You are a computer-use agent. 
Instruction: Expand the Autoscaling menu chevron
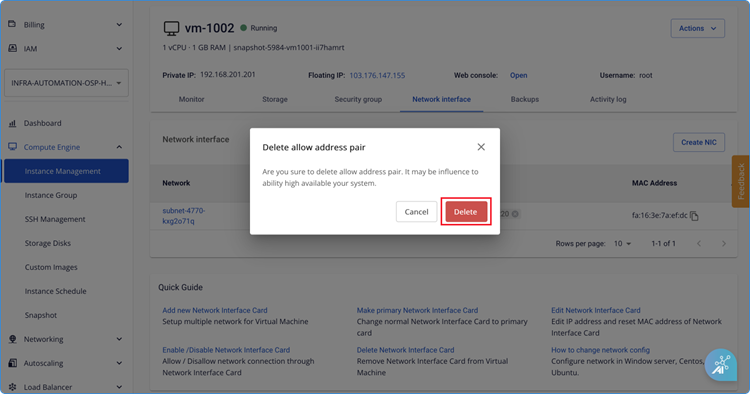pos(119,363)
